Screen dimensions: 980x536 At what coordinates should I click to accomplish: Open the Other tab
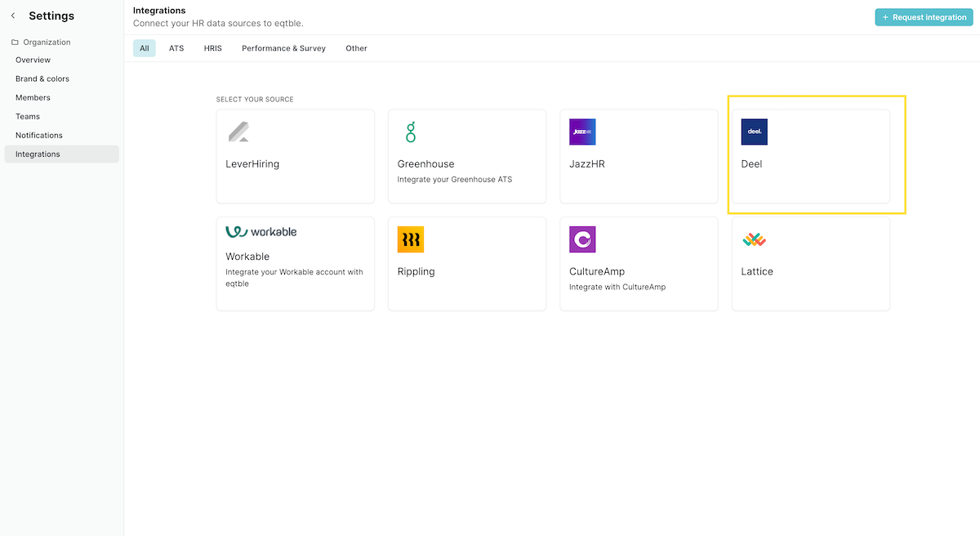click(x=356, y=48)
